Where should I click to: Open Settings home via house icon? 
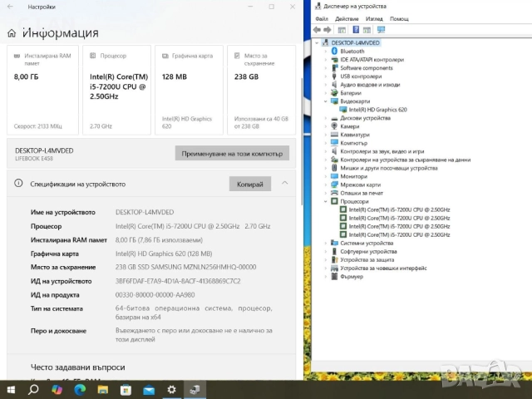coord(12,33)
